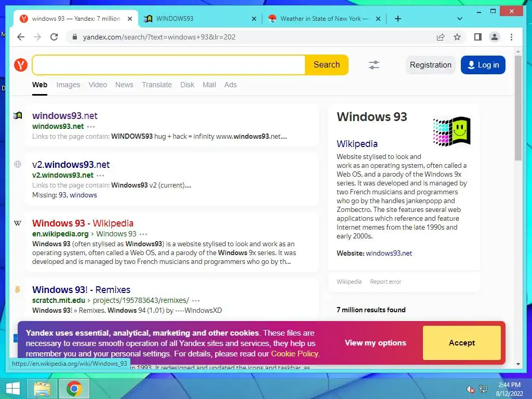Viewport: 532px width, 399px height.
Task: Open options dots next to scratch.mit.edu result
Action: click(x=196, y=301)
